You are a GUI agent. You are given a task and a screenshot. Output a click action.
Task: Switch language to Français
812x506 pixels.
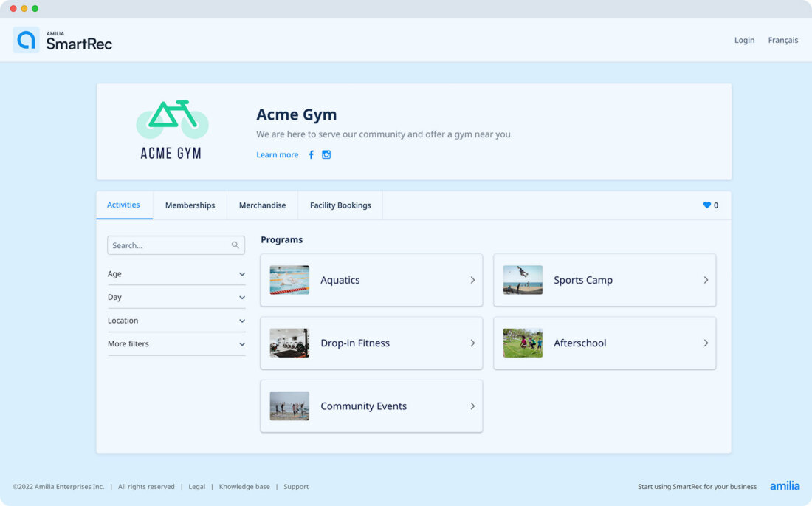click(782, 40)
